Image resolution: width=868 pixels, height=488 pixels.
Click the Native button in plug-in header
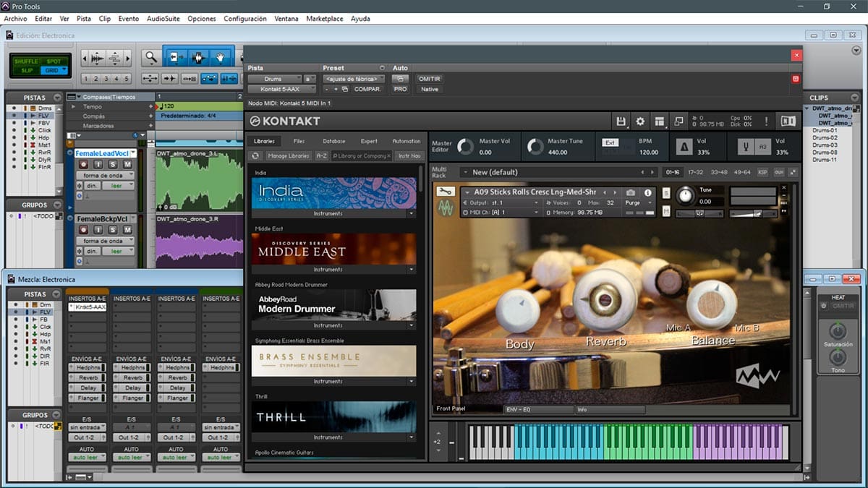(x=429, y=89)
